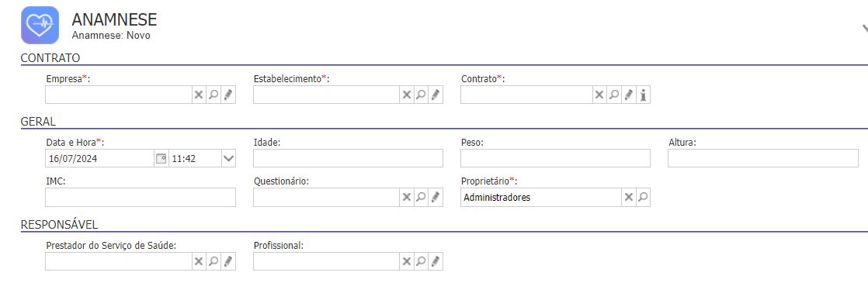Viewport: 868px width, 307px height.
Task: Clear Proprietário Administradores with X icon
Action: point(628,197)
